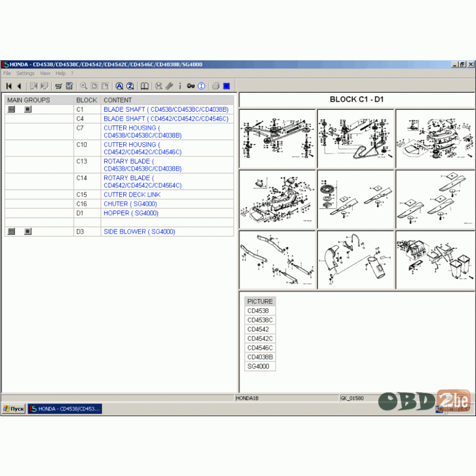
Task: Select block cell C10
Action: click(87, 148)
